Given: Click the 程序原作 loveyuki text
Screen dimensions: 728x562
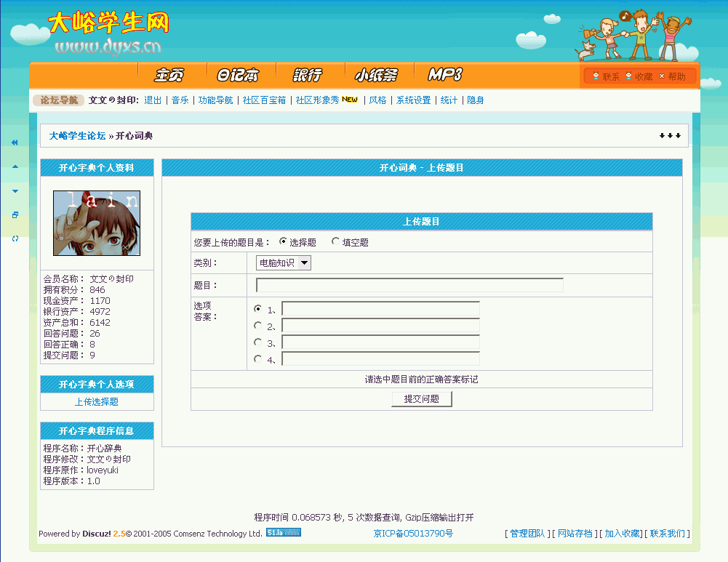Looking at the screenshot, I should tap(102, 470).
